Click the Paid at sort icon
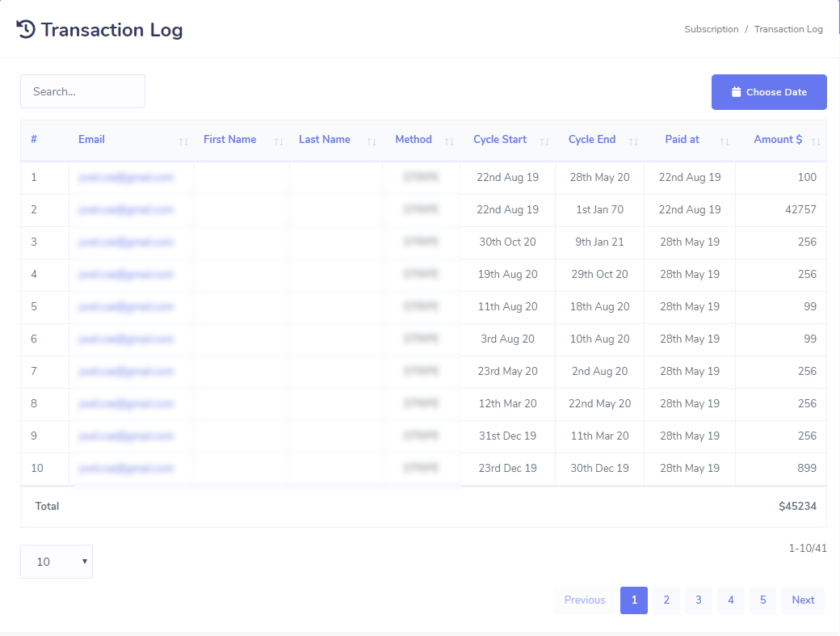 (x=724, y=141)
